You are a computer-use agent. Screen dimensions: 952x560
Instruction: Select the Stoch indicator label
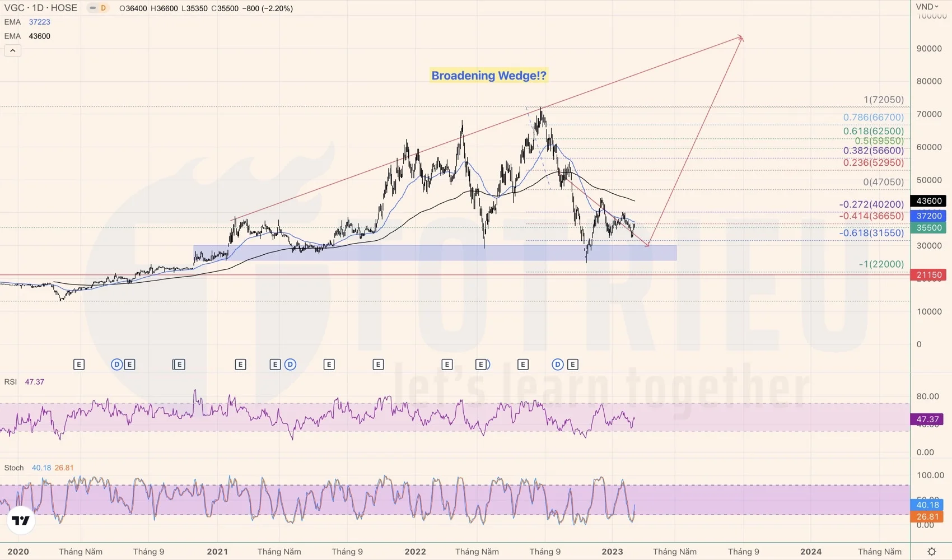pyautogui.click(x=14, y=468)
